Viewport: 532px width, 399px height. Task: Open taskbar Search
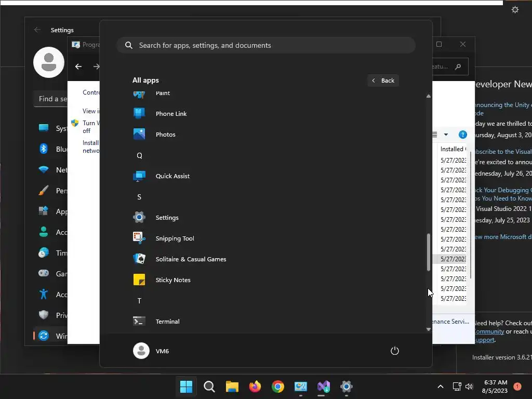(209, 387)
